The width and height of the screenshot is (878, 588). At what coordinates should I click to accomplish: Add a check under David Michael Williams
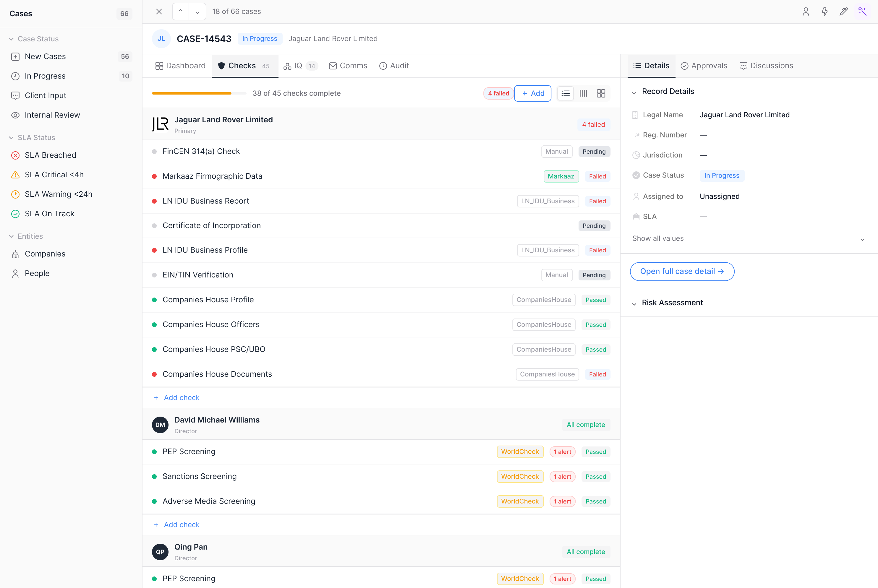(176, 524)
